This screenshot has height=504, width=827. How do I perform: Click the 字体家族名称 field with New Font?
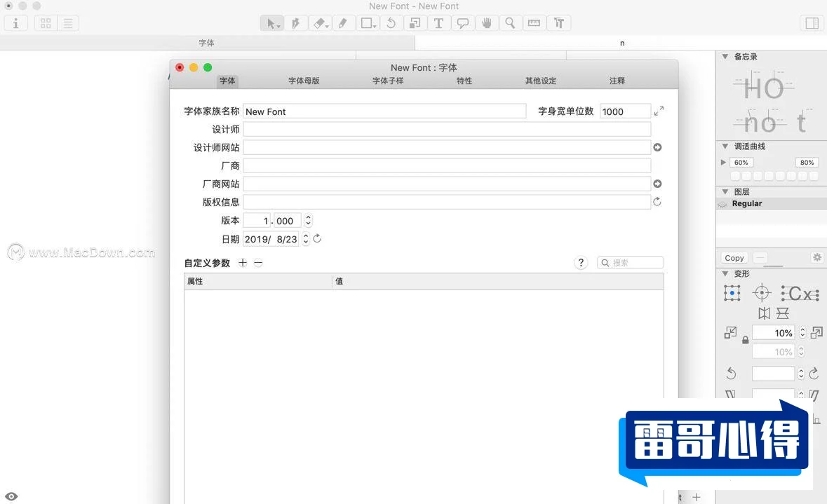pyautogui.click(x=384, y=111)
